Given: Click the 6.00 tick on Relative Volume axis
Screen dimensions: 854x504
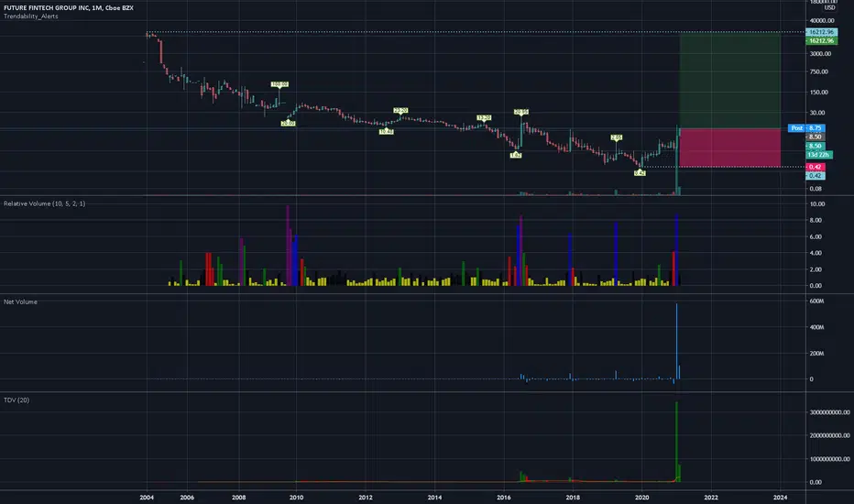Looking at the screenshot, I should point(816,236).
